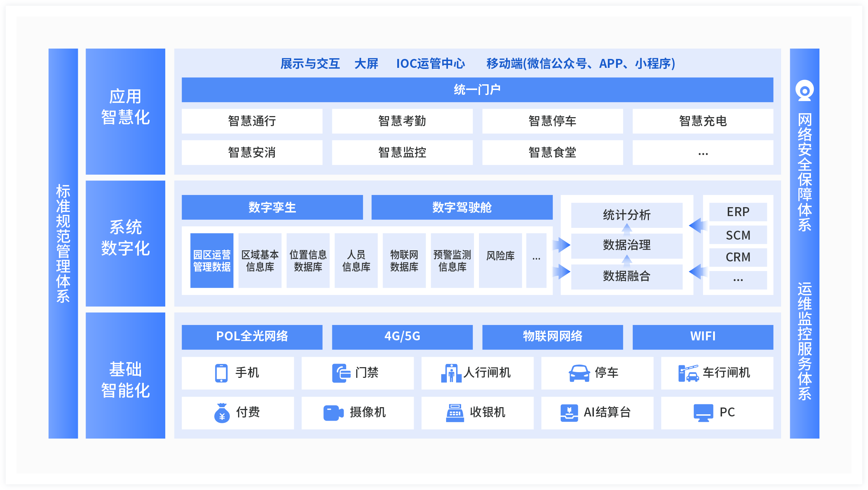The width and height of the screenshot is (868, 490).
Task: Click the cash register icon
Action: click(x=455, y=412)
